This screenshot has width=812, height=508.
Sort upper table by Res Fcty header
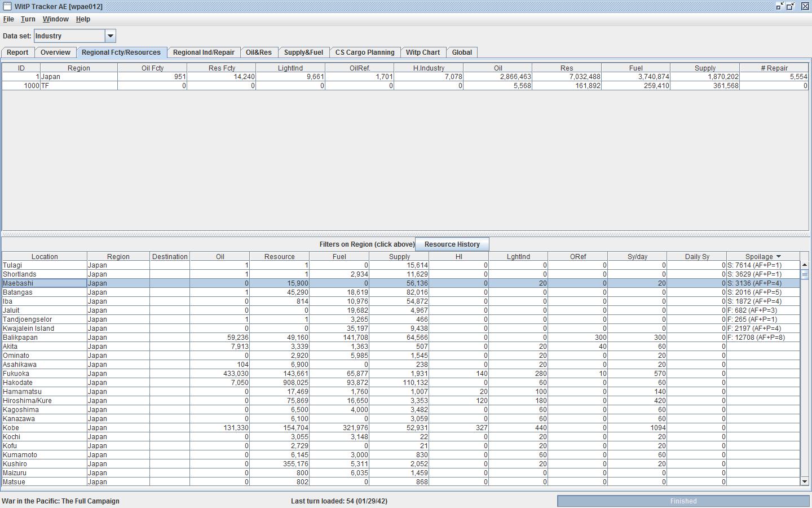222,68
